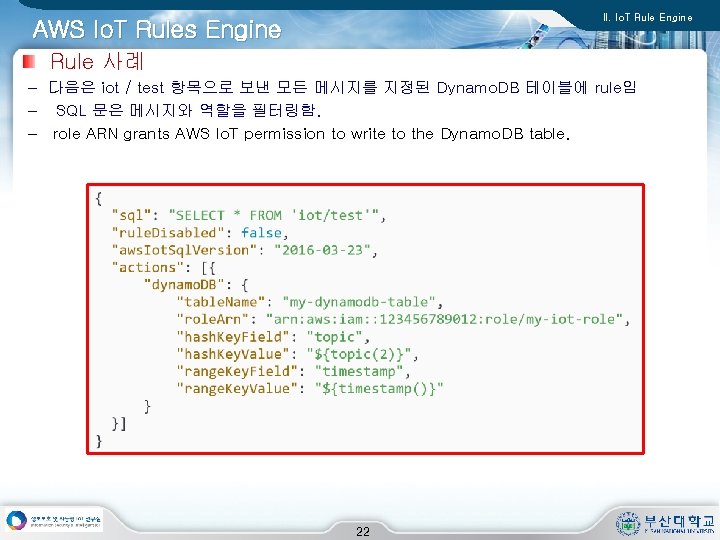Click the "roleArn" key
The image size is (720, 540).
pos(213,319)
